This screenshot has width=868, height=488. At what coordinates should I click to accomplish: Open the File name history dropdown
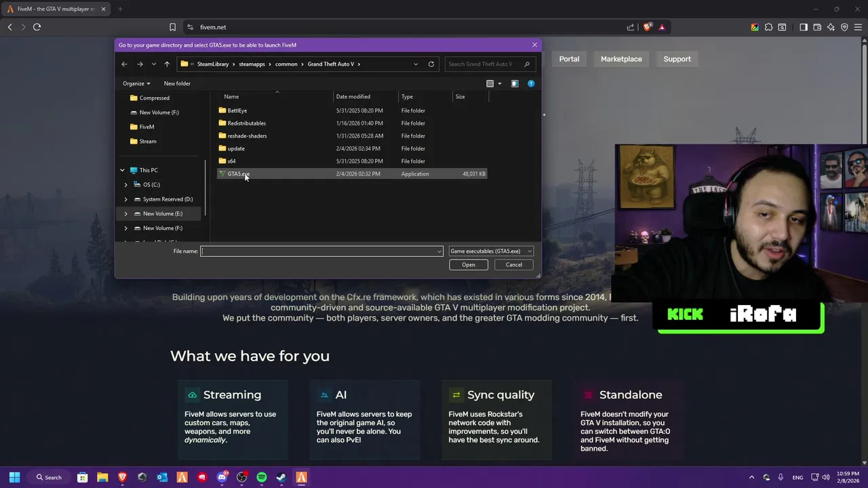439,251
